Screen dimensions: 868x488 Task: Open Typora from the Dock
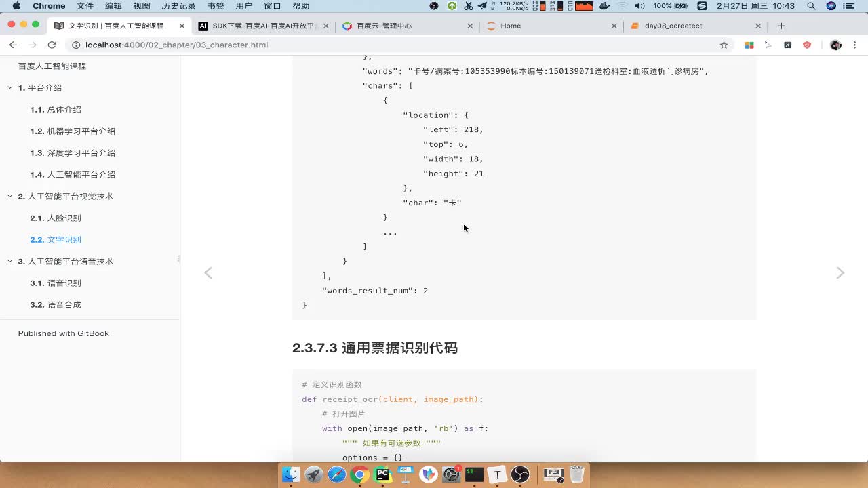coord(497,474)
